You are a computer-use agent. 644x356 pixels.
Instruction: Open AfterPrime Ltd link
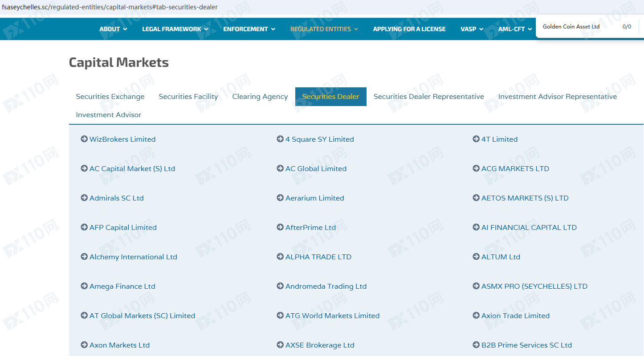(x=311, y=227)
